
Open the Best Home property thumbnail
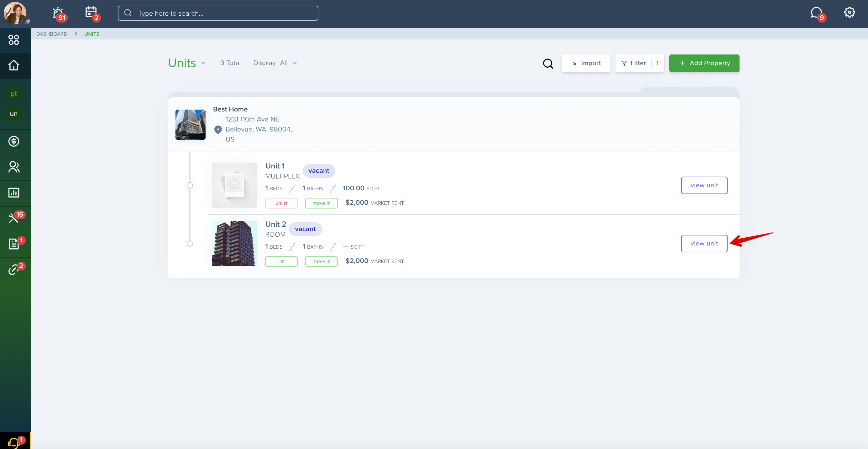click(191, 125)
